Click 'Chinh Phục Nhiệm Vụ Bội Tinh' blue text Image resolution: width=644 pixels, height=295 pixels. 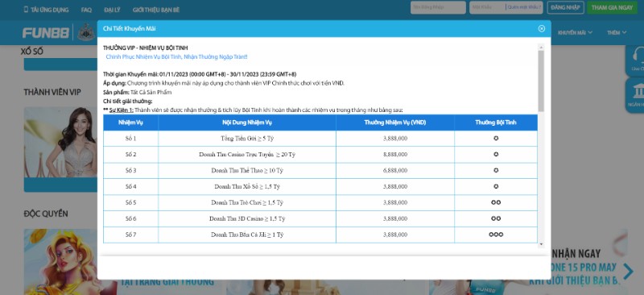pos(176,56)
